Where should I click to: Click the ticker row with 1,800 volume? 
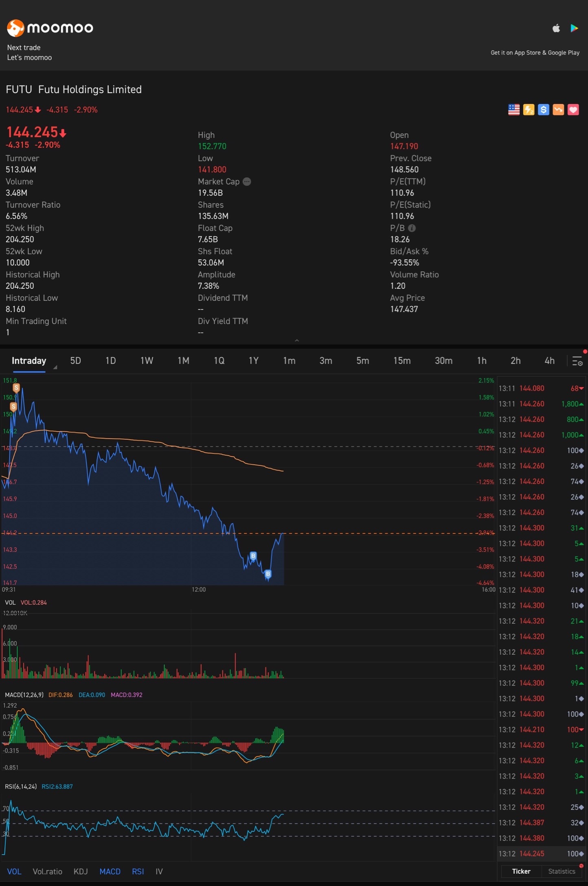(x=542, y=404)
